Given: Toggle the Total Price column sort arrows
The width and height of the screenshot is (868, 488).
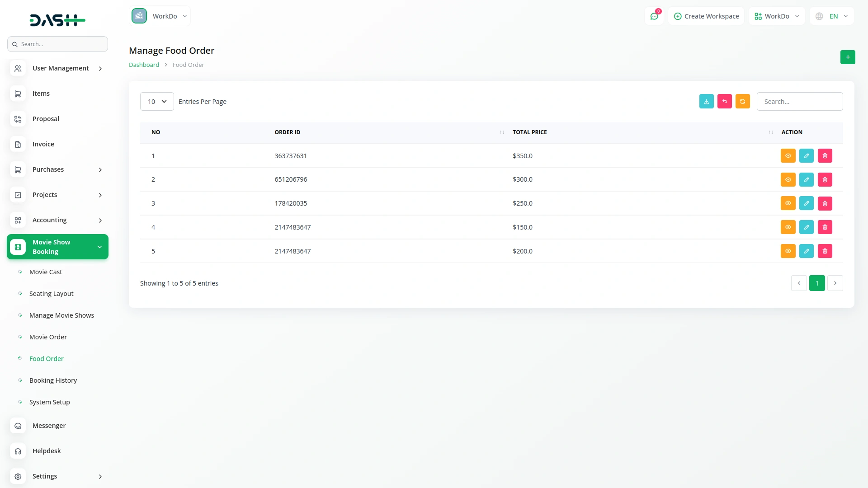Looking at the screenshot, I should click(x=501, y=132).
